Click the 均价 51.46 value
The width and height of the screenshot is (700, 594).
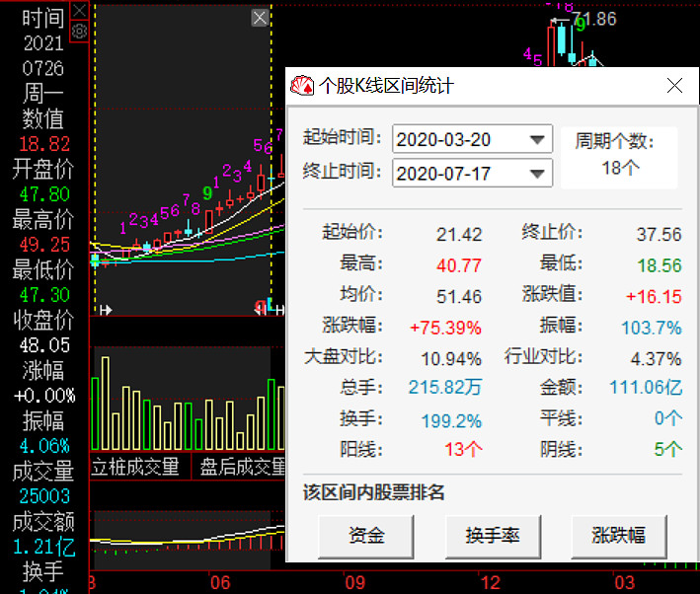pyautogui.click(x=459, y=297)
